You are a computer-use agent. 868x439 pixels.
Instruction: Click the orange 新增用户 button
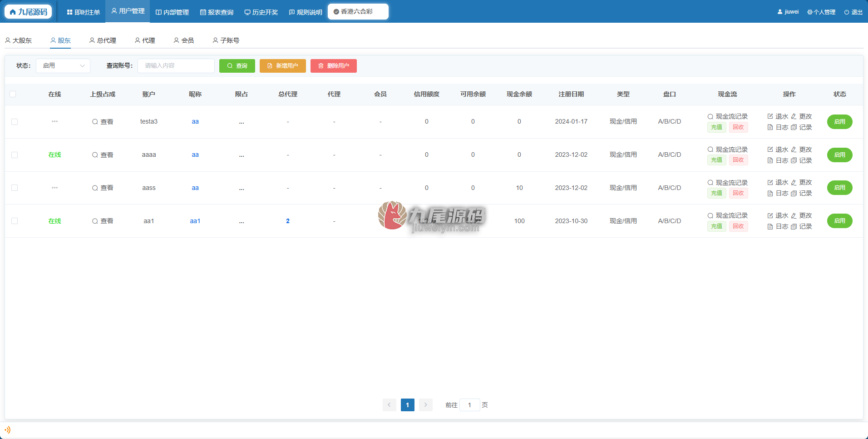click(283, 66)
